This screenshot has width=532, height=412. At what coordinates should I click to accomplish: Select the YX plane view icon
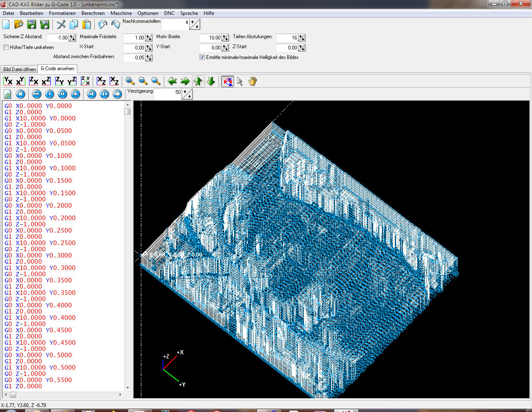[8, 81]
